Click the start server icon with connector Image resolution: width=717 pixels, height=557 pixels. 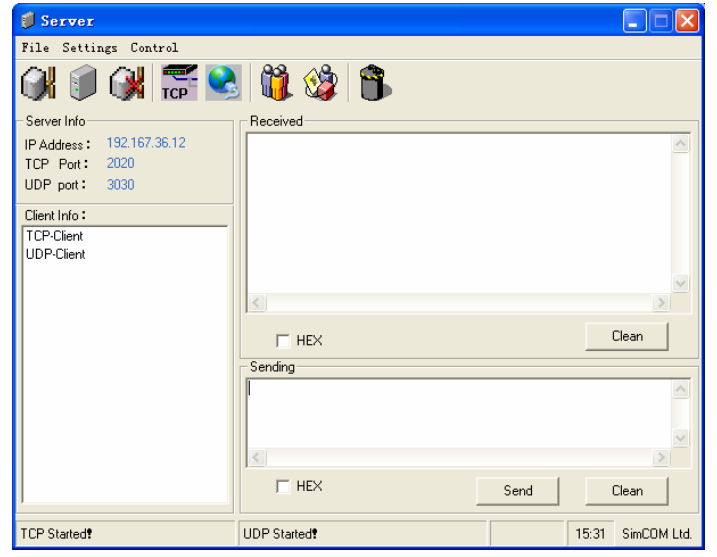38,83
